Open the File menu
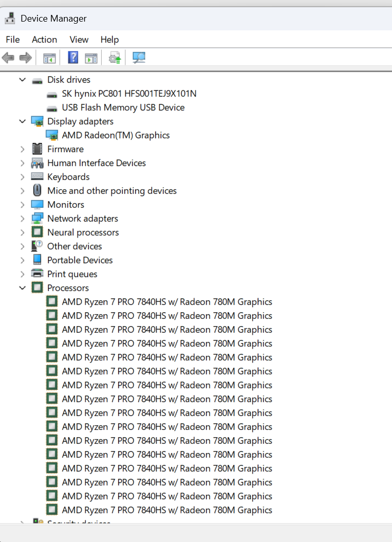This screenshot has height=542, width=392. click(x=13, y=40)
